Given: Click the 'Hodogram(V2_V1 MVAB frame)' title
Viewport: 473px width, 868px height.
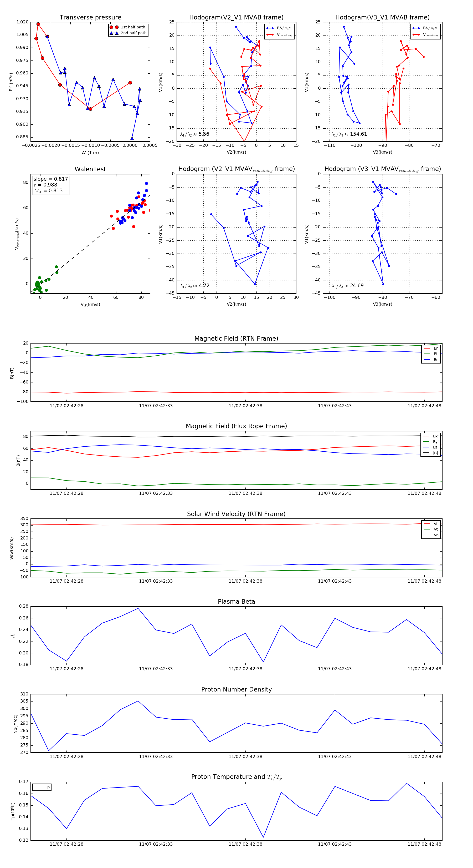Looking at the screenshot, I should 236,18.
